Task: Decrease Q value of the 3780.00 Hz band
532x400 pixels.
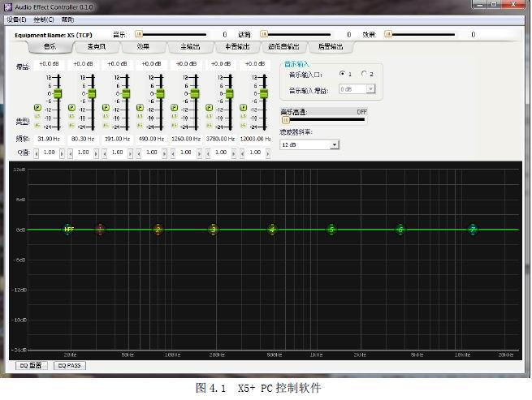Action: click(208, 153)
